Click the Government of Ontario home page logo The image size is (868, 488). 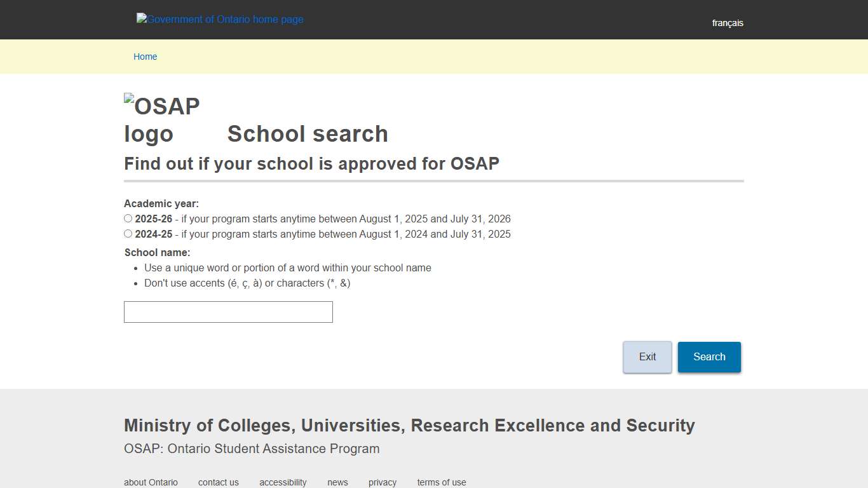220,19
